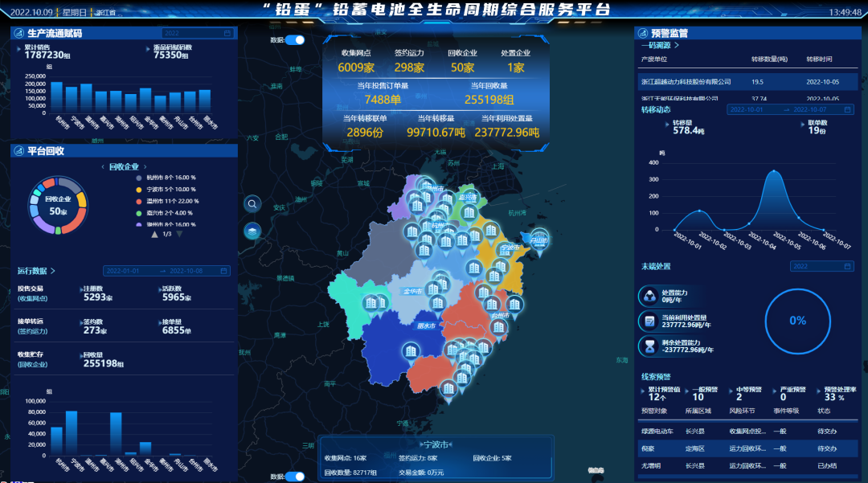The width and height of the screenshot is (868, 483).
Task: Click the 298家 签约运力 count
Action: pos(409,68)
